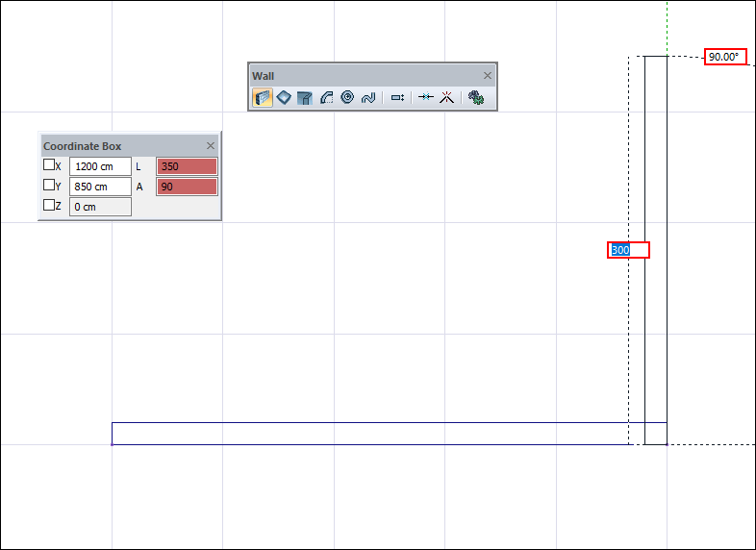The image size is (756, 550).
Task: Click the horizontal wall trim/join icon
Action: (x=426, y=97)
